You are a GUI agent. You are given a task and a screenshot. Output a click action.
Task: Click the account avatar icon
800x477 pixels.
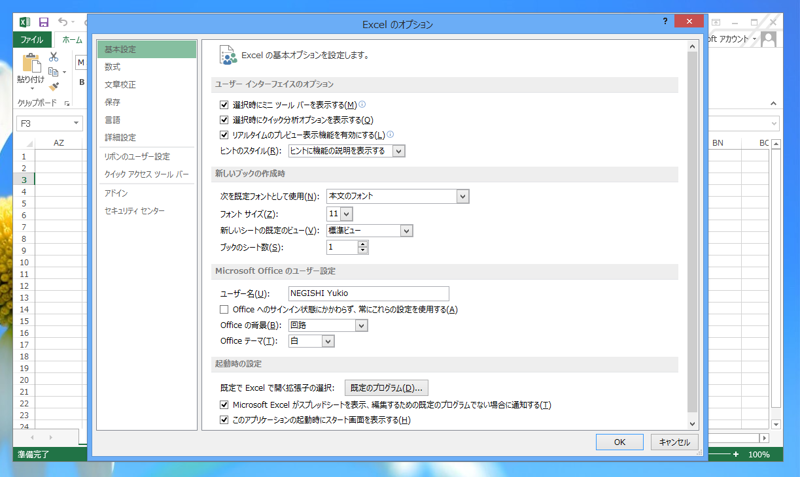point(768,39)
